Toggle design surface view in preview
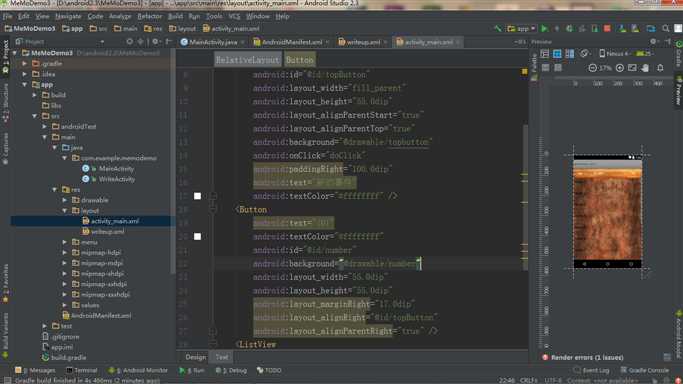 [x=544, y=54]
